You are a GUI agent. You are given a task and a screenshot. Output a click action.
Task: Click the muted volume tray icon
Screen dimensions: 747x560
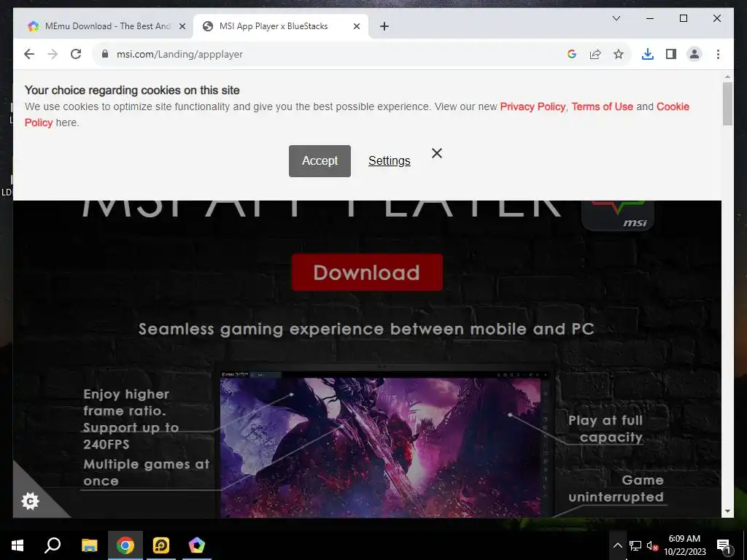652,545
